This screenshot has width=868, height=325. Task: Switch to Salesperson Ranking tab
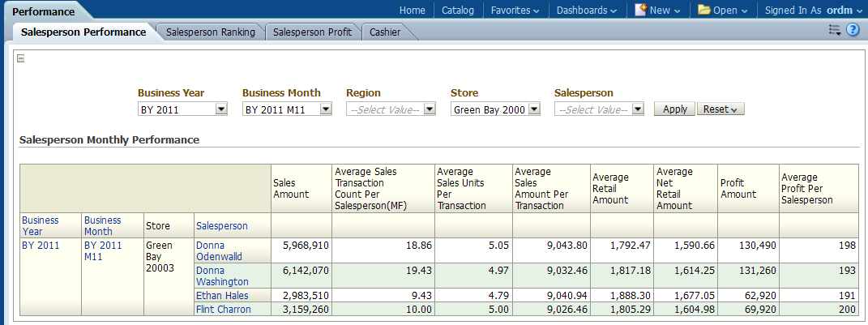coord(210,32)
